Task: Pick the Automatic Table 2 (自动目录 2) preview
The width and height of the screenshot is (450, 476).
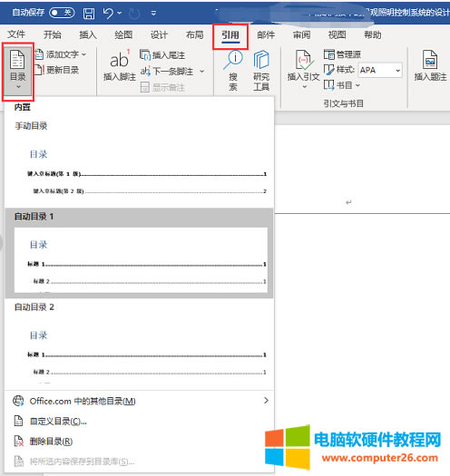Action: [139, 344]
